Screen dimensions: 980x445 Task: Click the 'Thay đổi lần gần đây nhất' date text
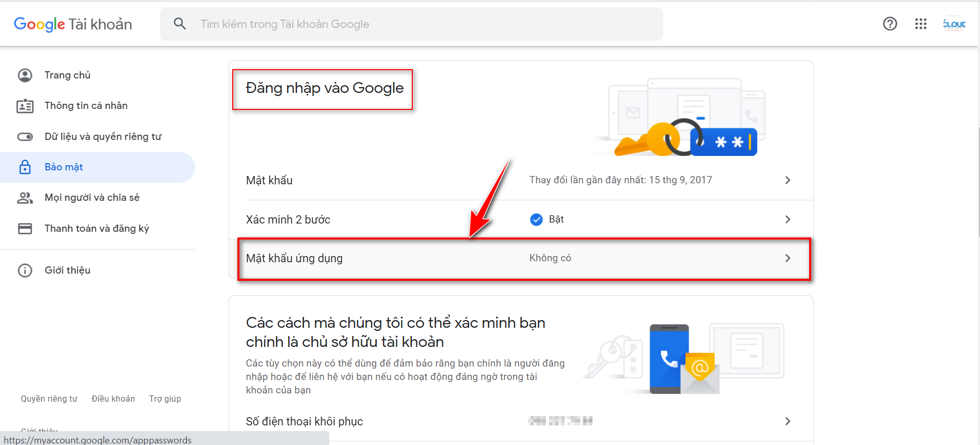pyautogui.click(x=621, y=180)
